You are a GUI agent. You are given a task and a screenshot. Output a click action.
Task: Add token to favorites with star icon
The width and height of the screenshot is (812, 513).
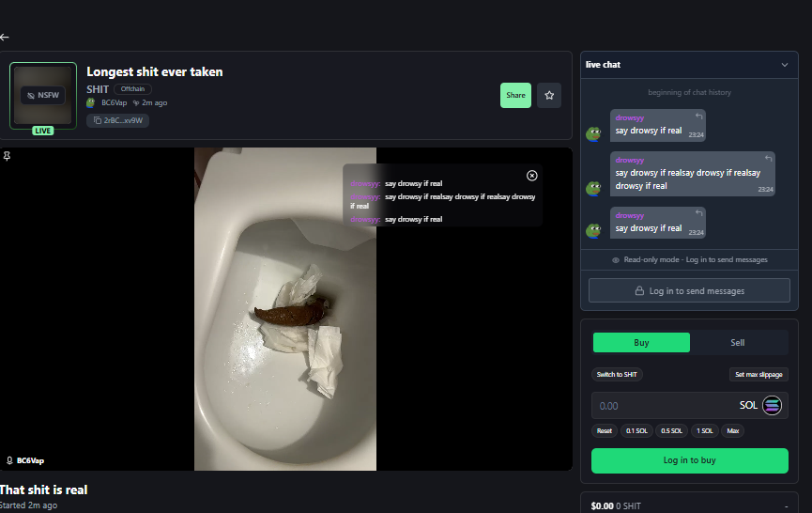pos(549,95)
